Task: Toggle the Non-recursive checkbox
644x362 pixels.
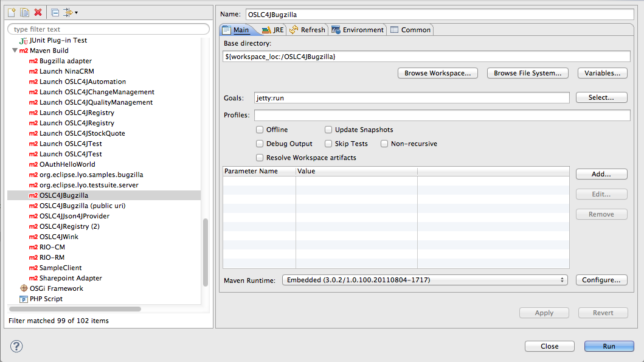Action: (x=384, y=144)
